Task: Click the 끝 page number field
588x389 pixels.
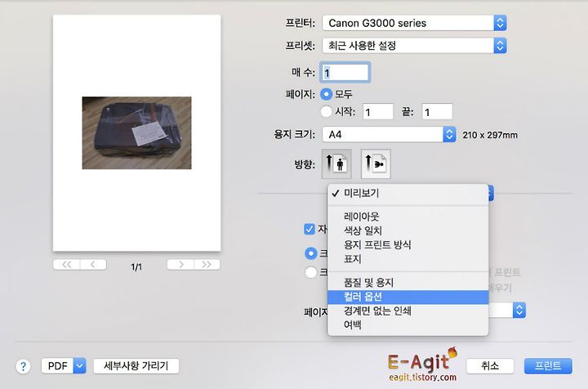Action: point(437,112)
